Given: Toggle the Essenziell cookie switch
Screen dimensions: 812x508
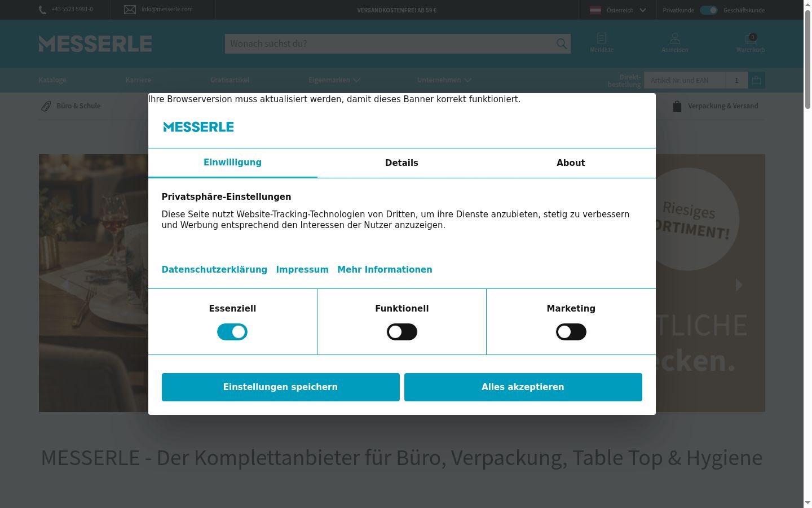Looking at the screenshot, I should pos(232,332).
